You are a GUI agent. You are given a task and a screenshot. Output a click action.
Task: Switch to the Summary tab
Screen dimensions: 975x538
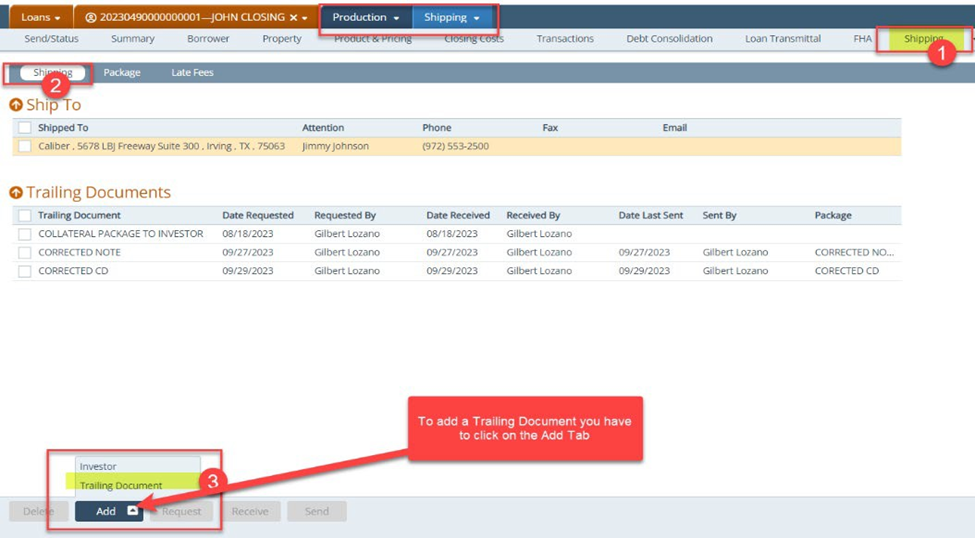132,39
